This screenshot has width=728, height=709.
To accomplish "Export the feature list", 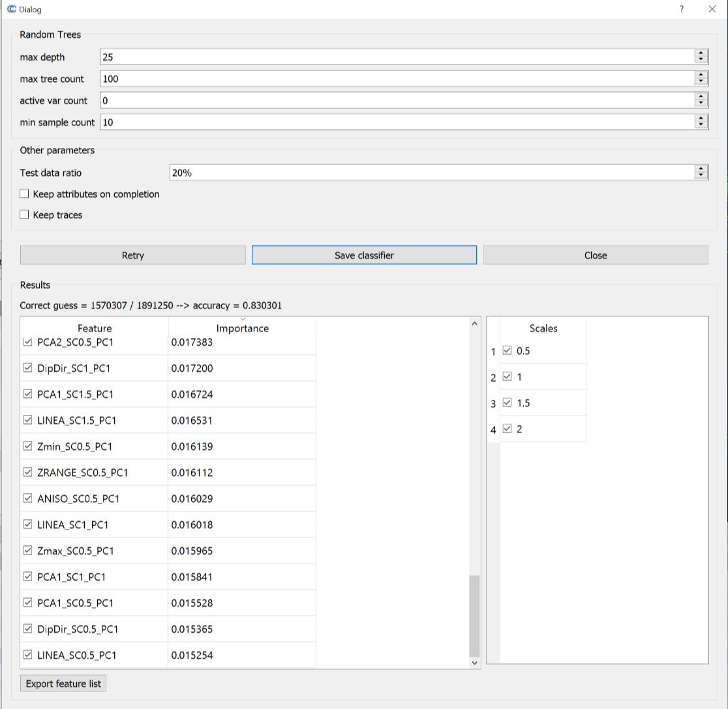I will [63, 684].
